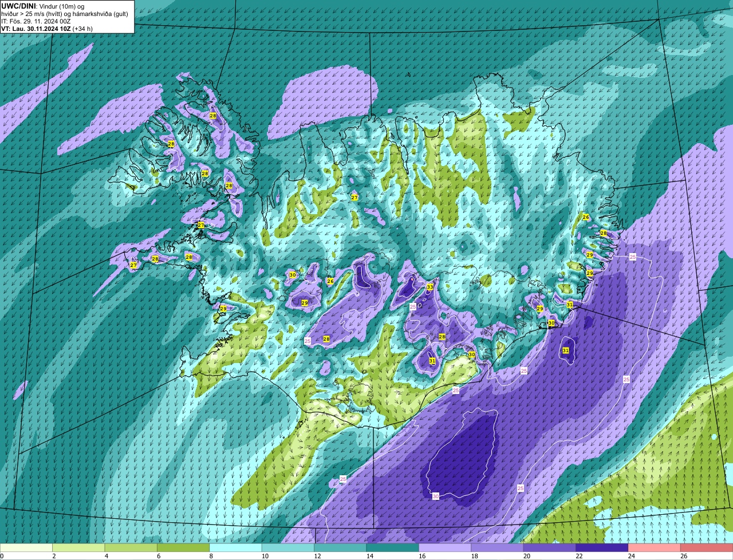Pick the 16–18 m/s light lavender legend swatch
This screenshot has width=733, height=560.
445,547
